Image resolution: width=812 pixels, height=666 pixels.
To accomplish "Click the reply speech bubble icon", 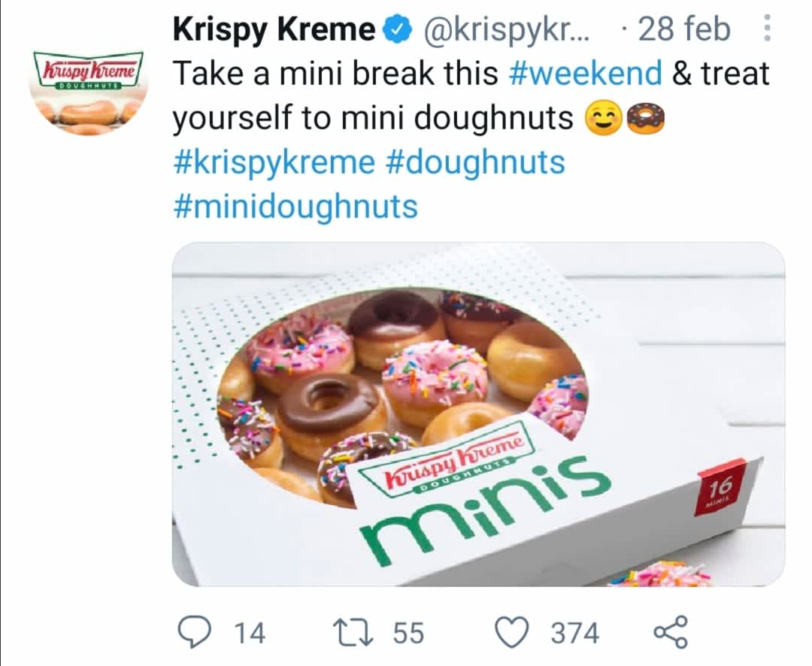I will (x=198, y=632).
